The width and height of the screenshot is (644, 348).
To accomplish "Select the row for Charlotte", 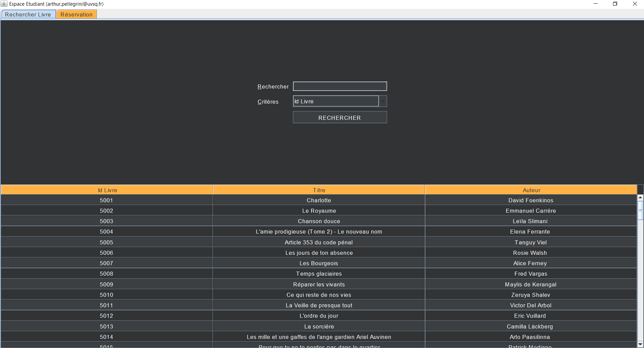I will click(319, 200).
